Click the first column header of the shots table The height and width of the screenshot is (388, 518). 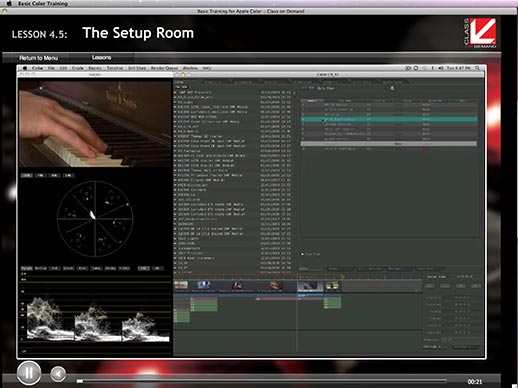click(x=312, y=100)
